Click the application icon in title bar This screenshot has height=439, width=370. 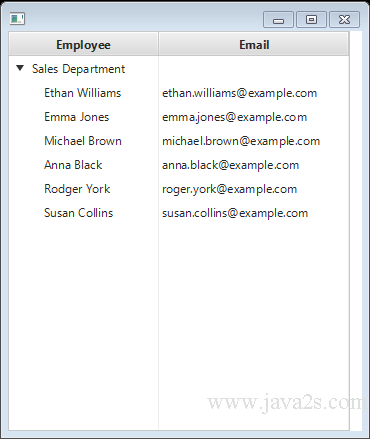click(17, 19)
